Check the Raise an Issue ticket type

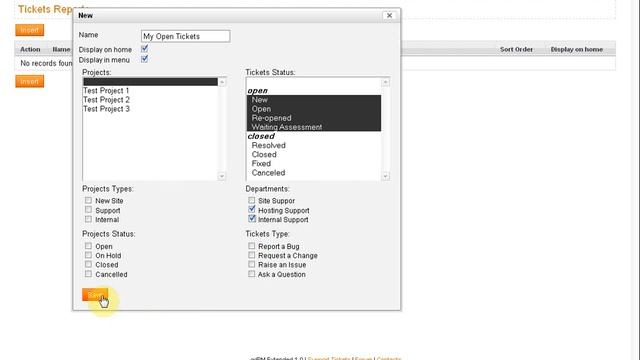point(251,264)
